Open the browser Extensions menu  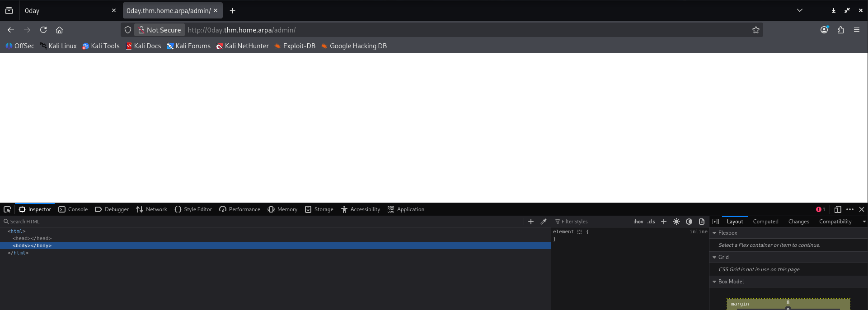(840, 30)
